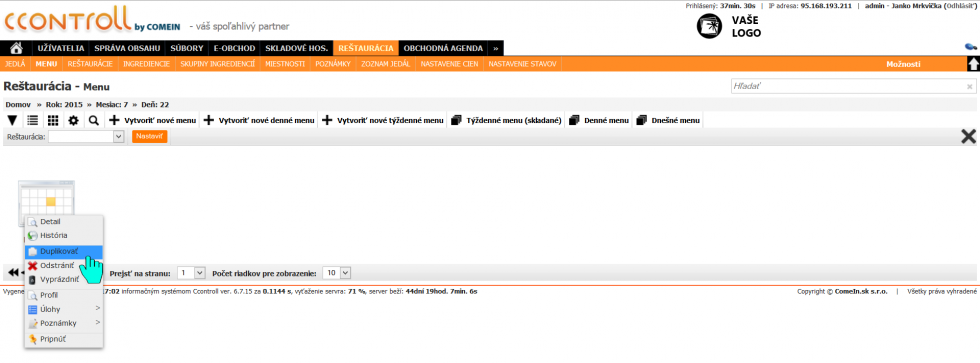This screenshot has width=980, height=363.
Task: Open Profil from context menu
Action: [64, 295]
